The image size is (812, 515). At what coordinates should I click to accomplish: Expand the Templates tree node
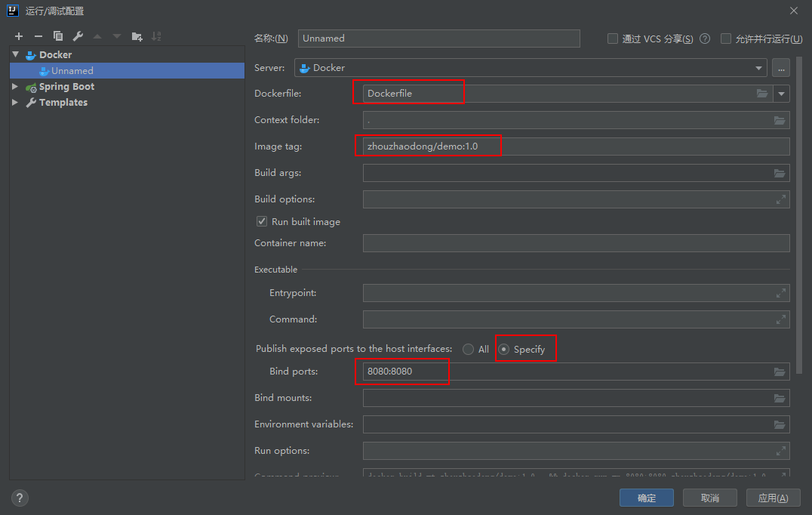[15, 103]
